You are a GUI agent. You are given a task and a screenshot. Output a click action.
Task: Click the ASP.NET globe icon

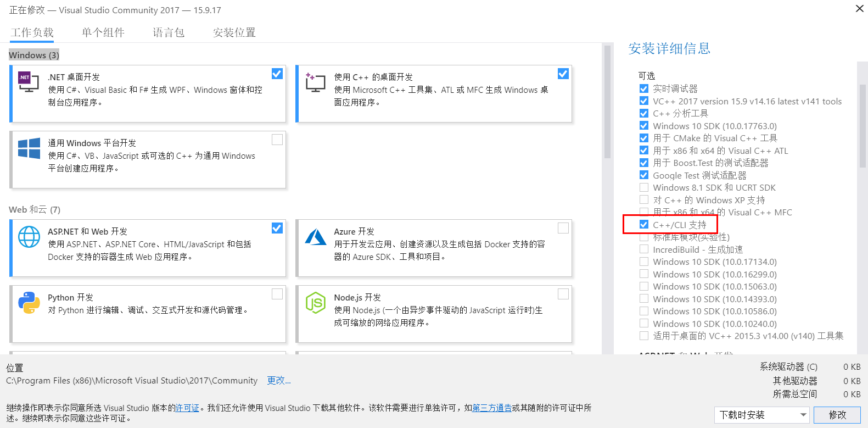click(29, 237)
